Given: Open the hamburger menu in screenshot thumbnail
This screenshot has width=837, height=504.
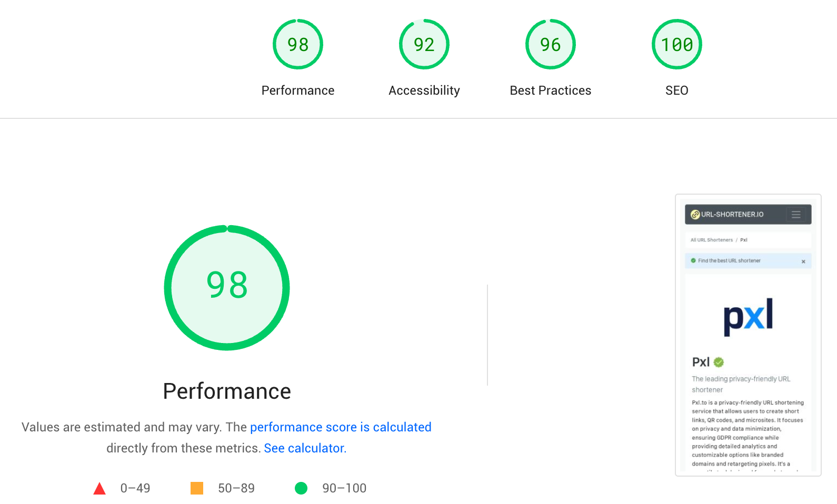Looking at the screenshot, I should 796,215.
